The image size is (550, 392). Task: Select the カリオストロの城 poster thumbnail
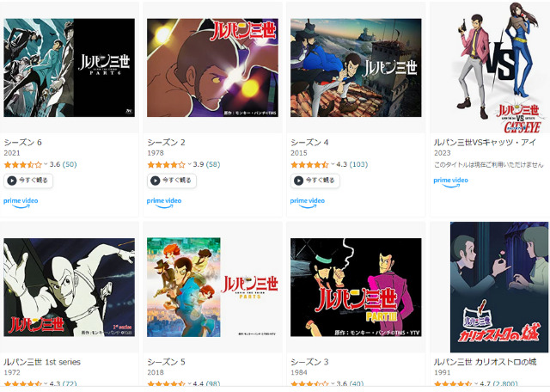point(499,287)
